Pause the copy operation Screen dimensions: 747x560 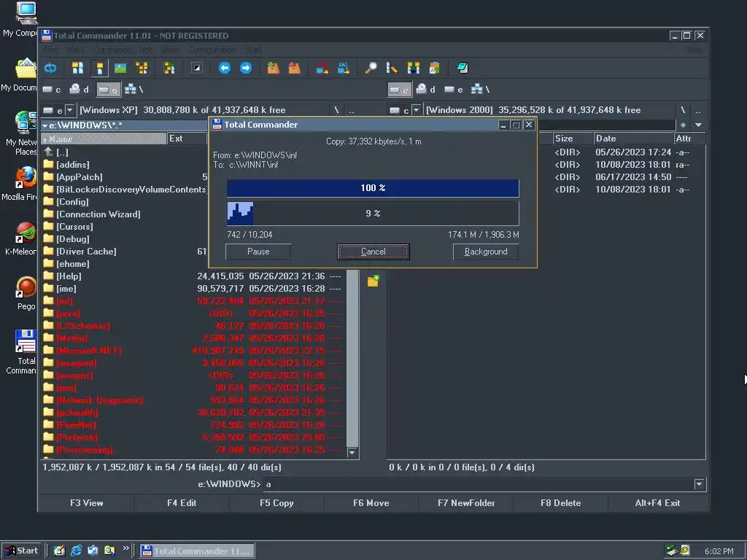(x=258, y=252)
